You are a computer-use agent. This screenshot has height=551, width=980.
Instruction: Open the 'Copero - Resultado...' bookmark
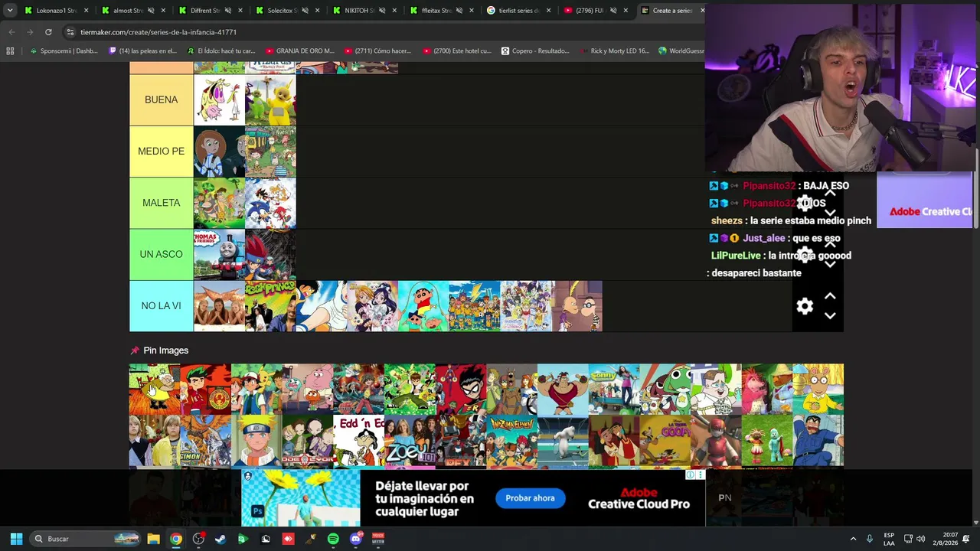535,51
